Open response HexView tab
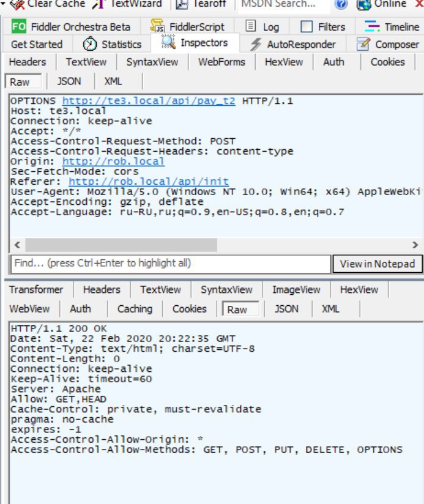This screenshot has width=424, height=504. [x=359, y=289]
